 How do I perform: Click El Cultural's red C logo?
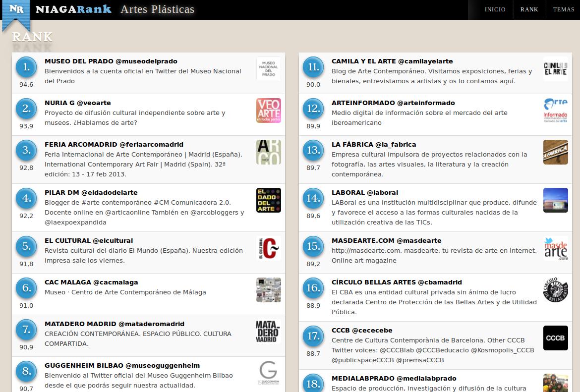pos(268,248)
